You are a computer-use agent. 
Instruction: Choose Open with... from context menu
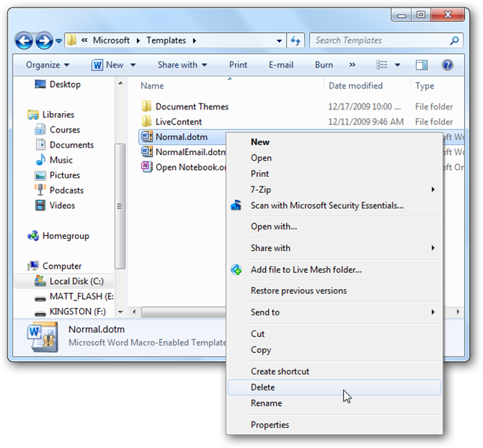pyautogui.click(x=334, y=226)
